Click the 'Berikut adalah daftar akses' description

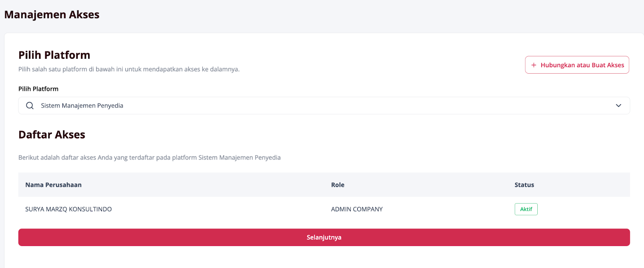coord(149,157)
